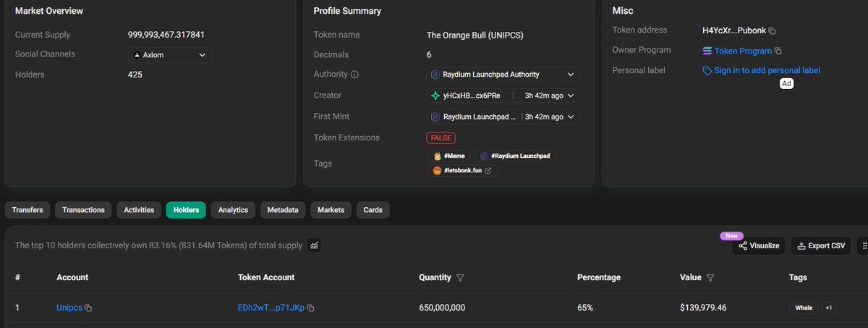Expand the +1 additional tags badge
The image size is (868, 328).
[829, 308]
